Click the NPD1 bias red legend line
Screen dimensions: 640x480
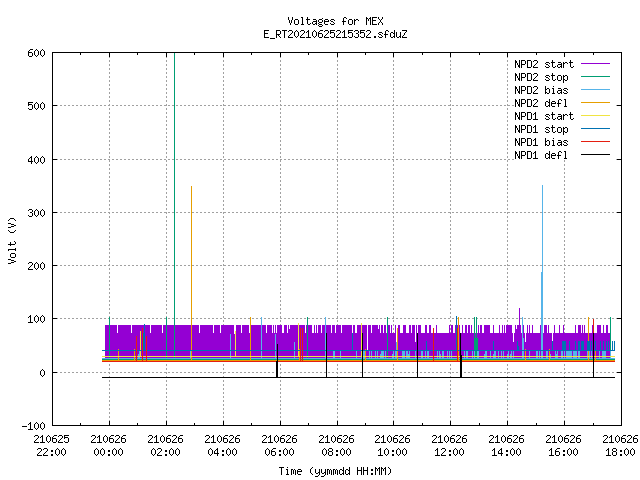point(595,142)
